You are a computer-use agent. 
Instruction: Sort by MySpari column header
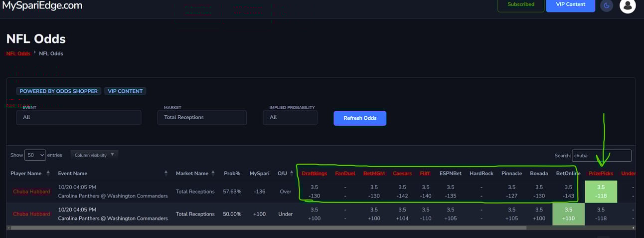pyautogui.click(x=259, y=173)
